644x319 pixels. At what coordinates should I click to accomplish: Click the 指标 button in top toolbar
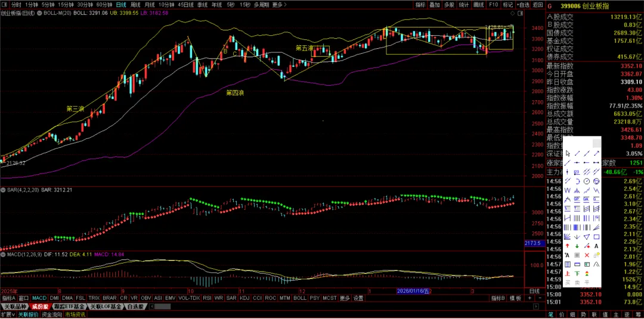tap(420, 5)
